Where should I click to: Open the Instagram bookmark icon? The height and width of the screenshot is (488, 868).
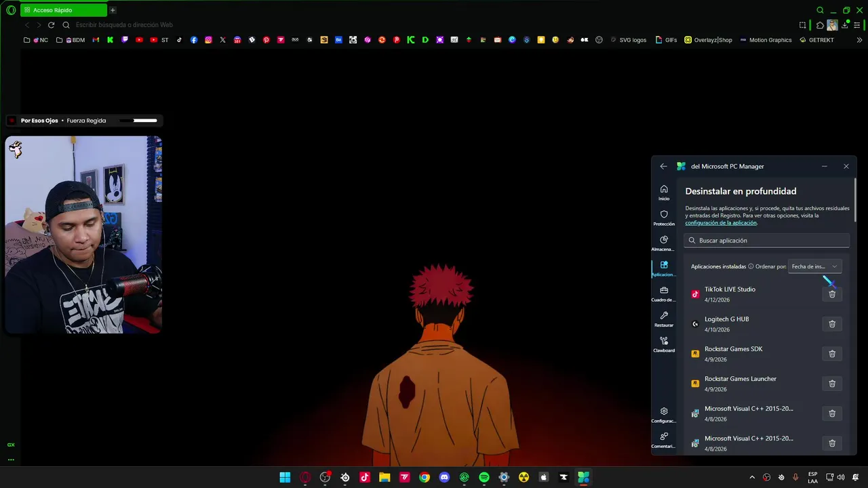[208, 40]
